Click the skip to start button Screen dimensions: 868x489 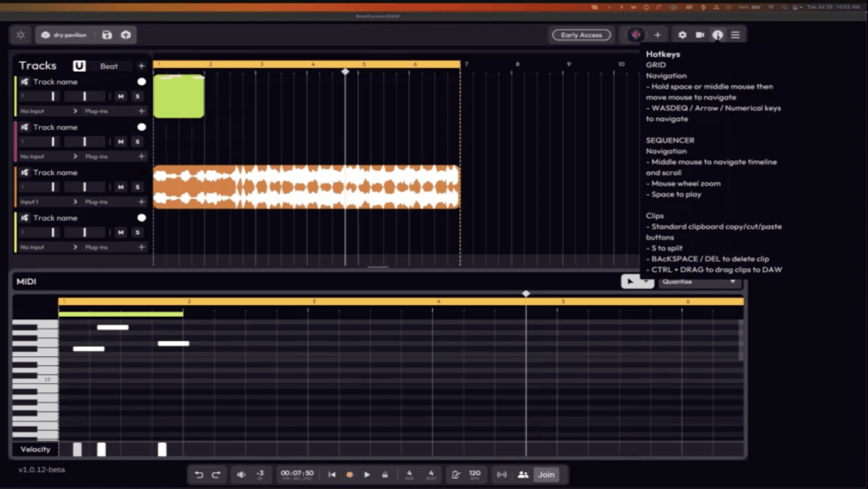pyautogui.click(x=332, y=475)
